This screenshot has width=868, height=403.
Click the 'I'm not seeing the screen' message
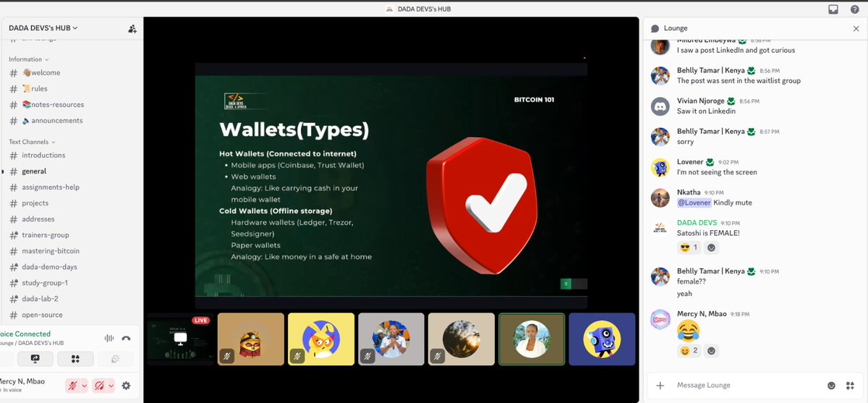click(717, 172)
